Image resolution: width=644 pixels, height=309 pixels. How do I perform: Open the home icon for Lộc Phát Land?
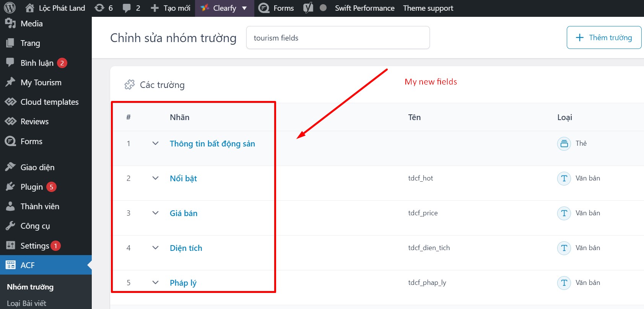(x=30, y=8)
